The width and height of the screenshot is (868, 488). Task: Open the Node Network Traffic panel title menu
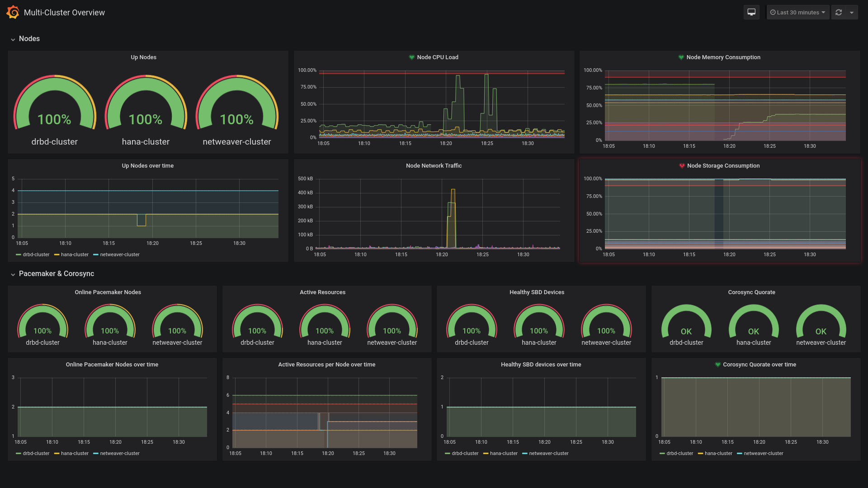click(x=434, y=166)
